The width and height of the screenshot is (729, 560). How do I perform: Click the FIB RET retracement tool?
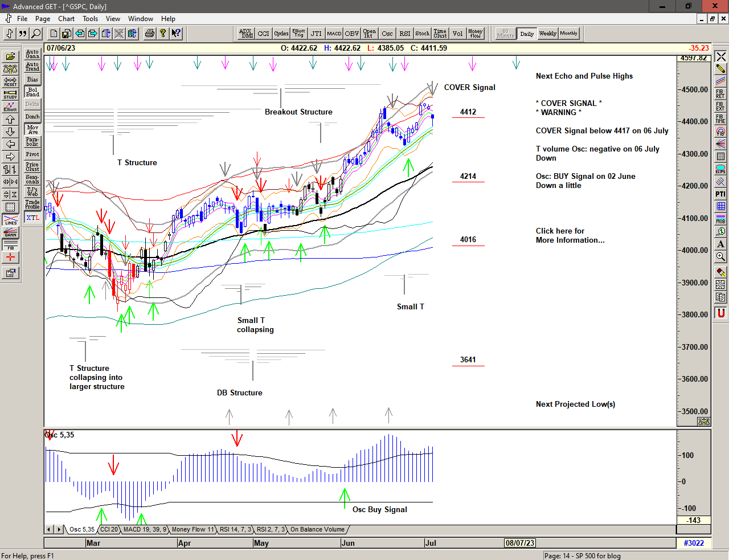[x=720, y=93]
